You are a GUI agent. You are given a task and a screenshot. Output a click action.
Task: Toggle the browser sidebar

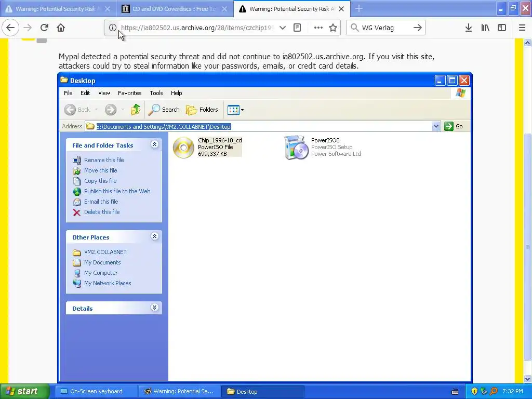[502, 28]
